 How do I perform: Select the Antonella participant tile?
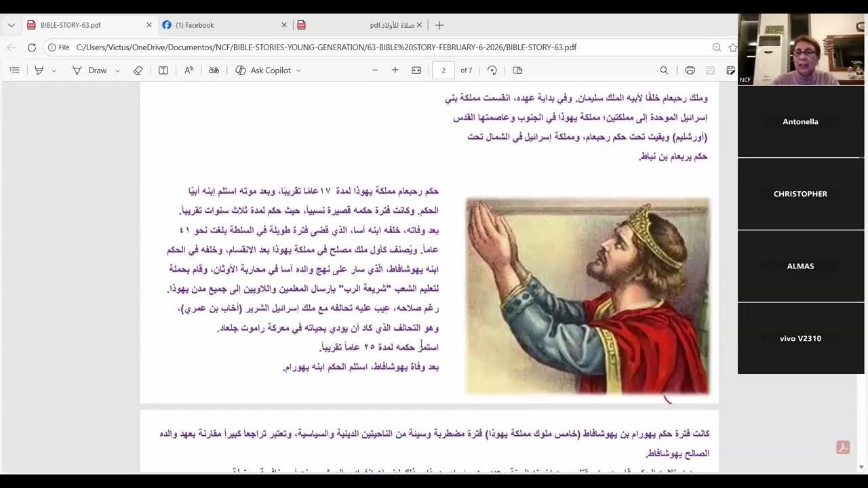(801, 121)
